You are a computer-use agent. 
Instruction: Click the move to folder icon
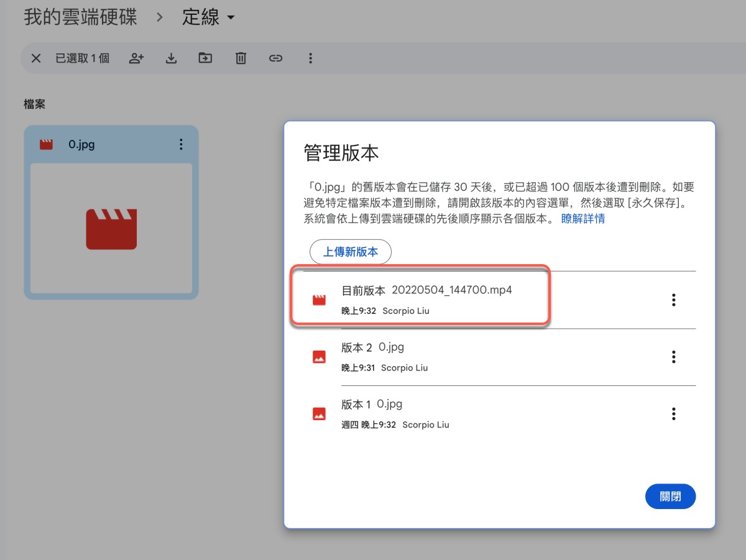[205, 58]
